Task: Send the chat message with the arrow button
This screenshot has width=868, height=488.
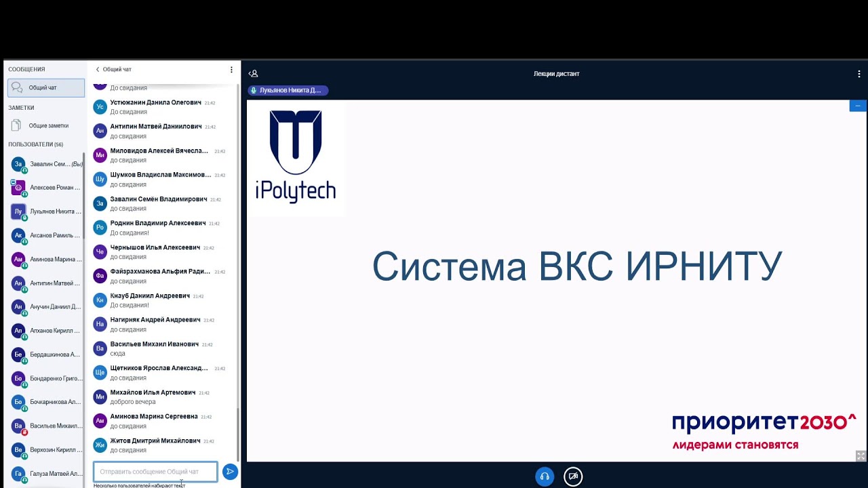Action: coord(230,472)
